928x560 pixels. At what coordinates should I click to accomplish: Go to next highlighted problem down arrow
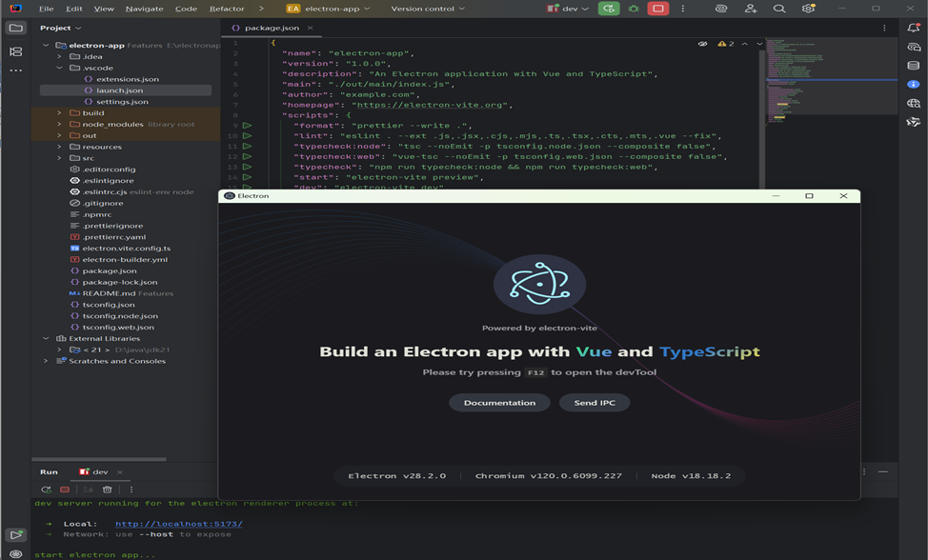[759, 44]
